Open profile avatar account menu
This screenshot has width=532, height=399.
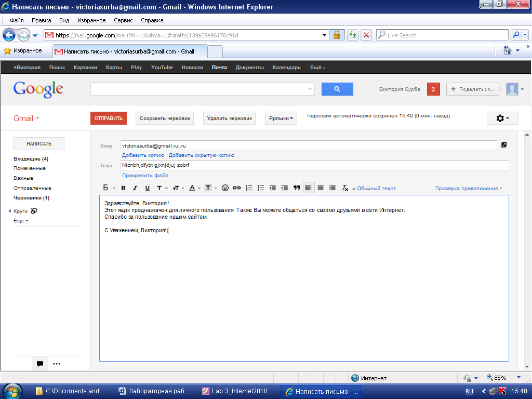tap(515, 89)
